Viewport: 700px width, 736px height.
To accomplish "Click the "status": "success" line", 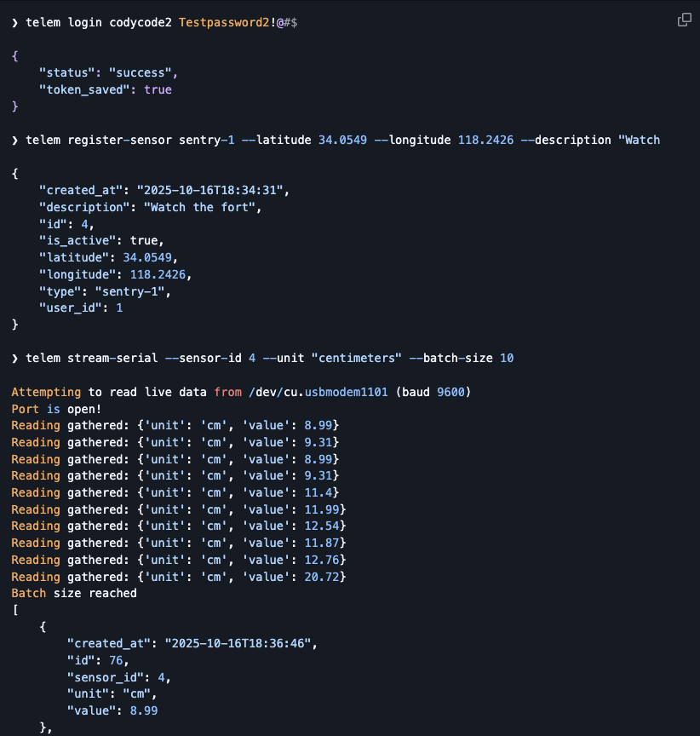I will click(x=108, y=72).
